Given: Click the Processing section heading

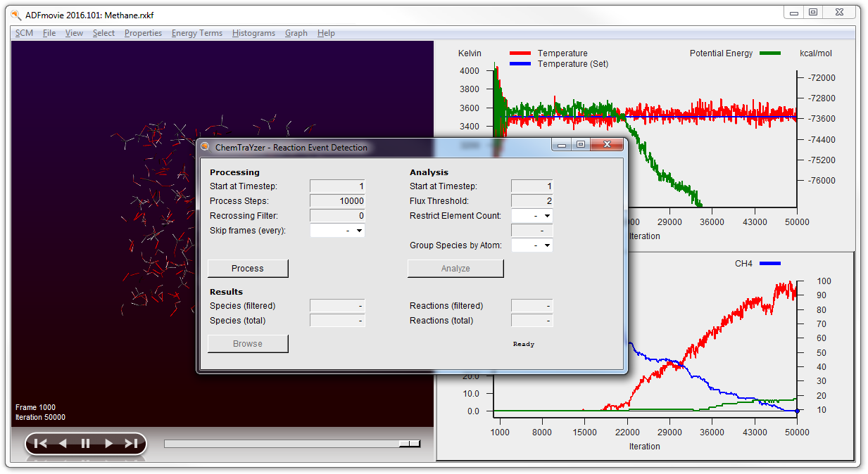Looking at the screenshot, I should point(234,172).
